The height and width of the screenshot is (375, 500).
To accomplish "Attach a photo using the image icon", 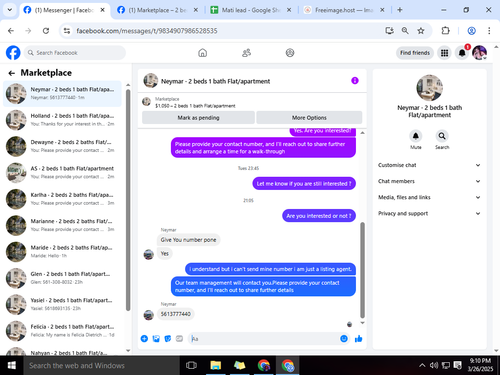I will [x=156, y=339].
